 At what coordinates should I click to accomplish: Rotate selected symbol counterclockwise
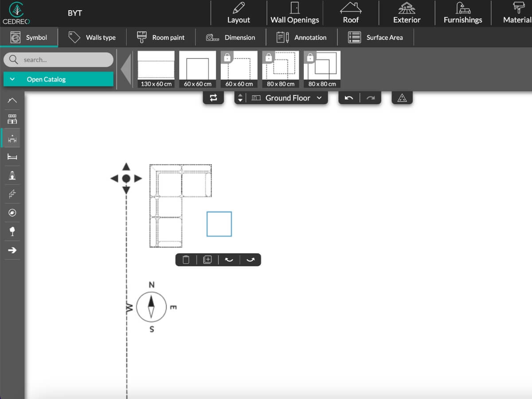click(x=229, y=260)
